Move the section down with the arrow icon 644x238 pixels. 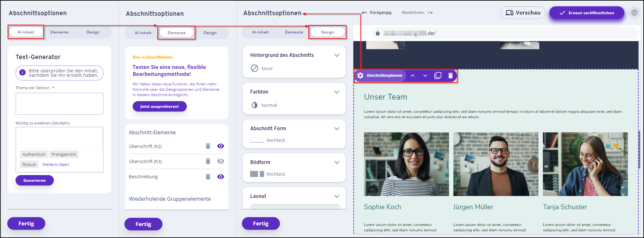425,76
